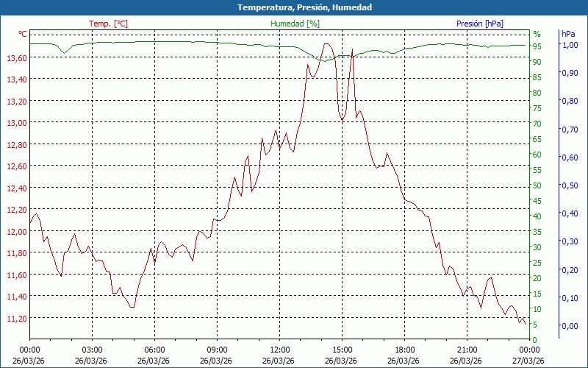Select the red Temp. [°C] legend label
This screenshot has height=368, width=588.
(108, 24)
